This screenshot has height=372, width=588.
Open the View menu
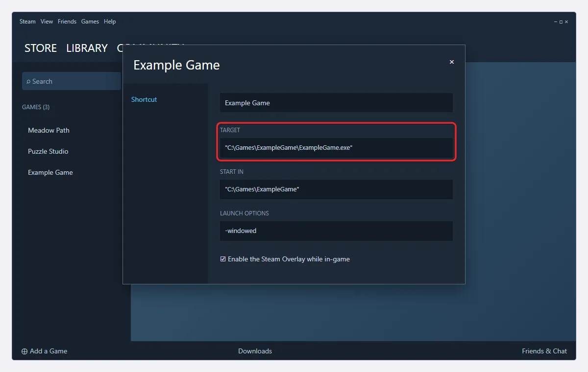47,22
